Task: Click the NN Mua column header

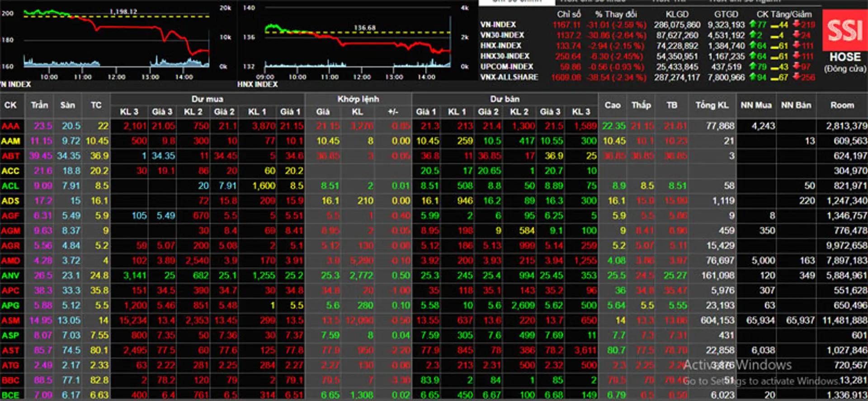Action: pos(756,105)
